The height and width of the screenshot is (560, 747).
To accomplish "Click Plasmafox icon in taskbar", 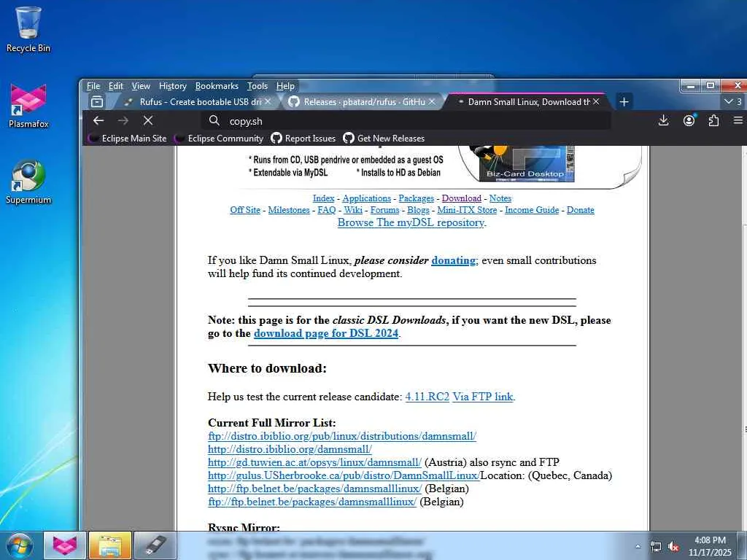I will point(65,545).
